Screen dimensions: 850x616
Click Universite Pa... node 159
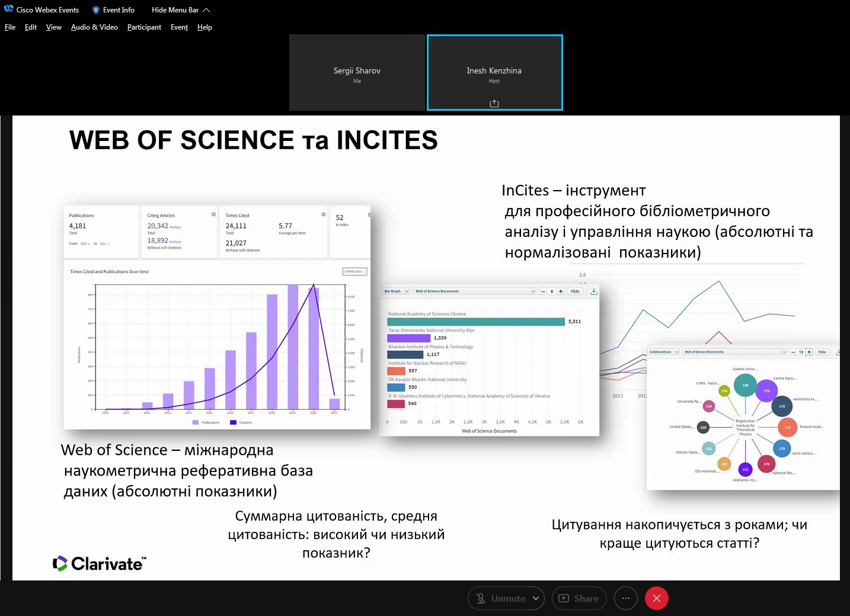pyautogui.click(x=708, y=406)
